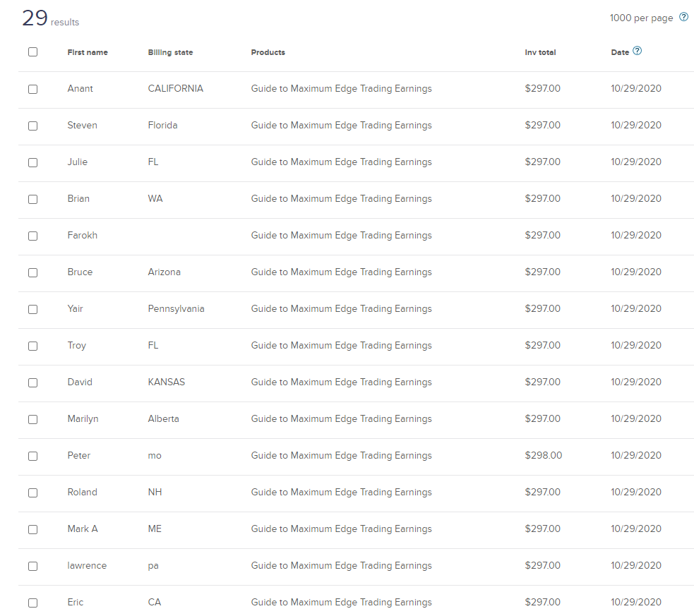Click the help icon next to Date header
Image resolution: width=694 pixels, height=616 pixels.
[638, 52]
